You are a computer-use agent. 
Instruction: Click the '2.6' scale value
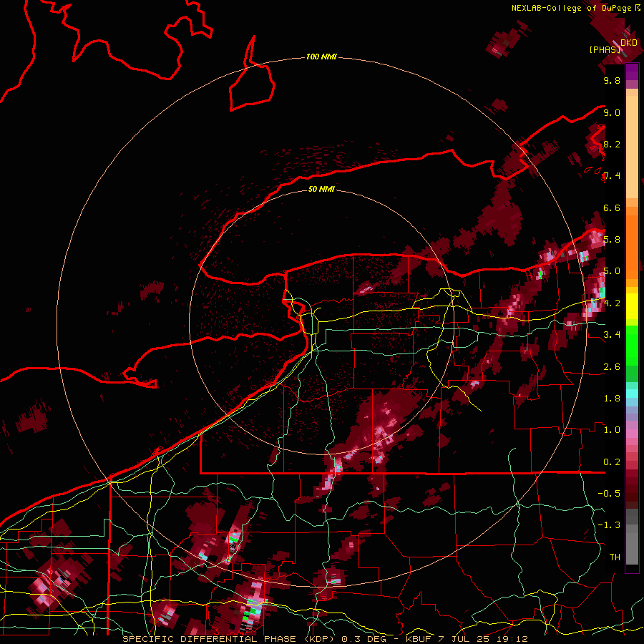click(x=612, y=367)
